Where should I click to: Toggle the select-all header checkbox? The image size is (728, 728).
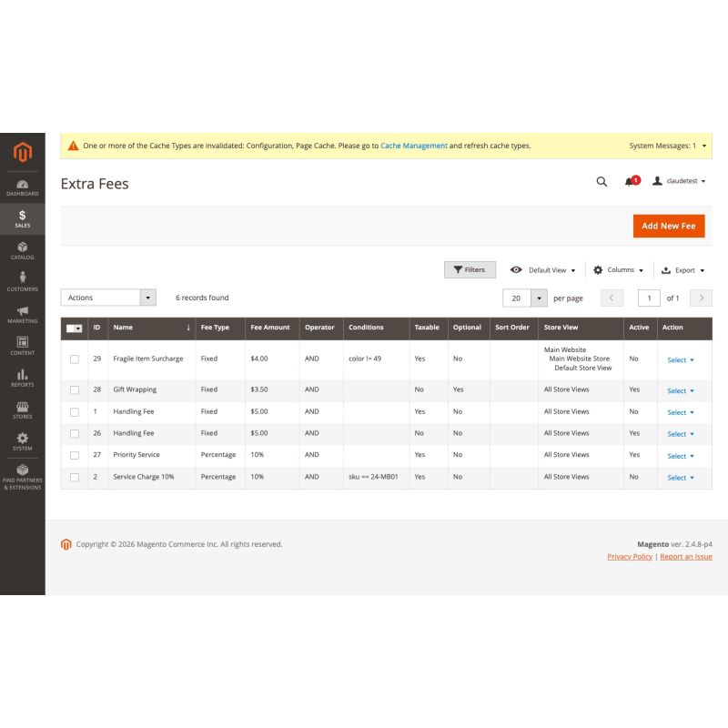tap(71, 329)
